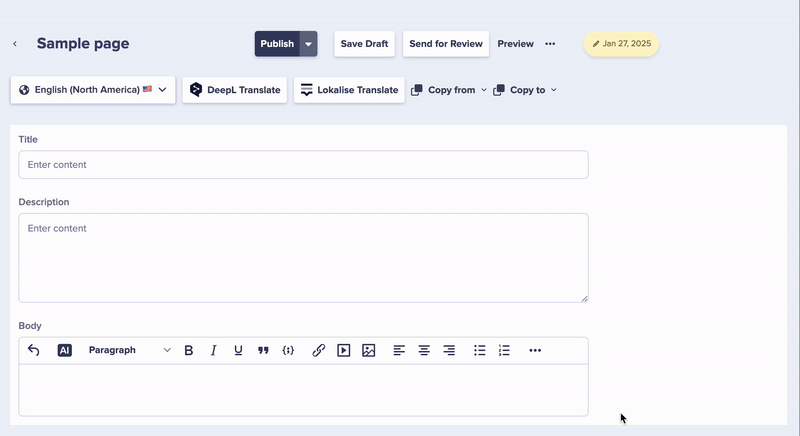Insert an image into Body

(369, 350)
